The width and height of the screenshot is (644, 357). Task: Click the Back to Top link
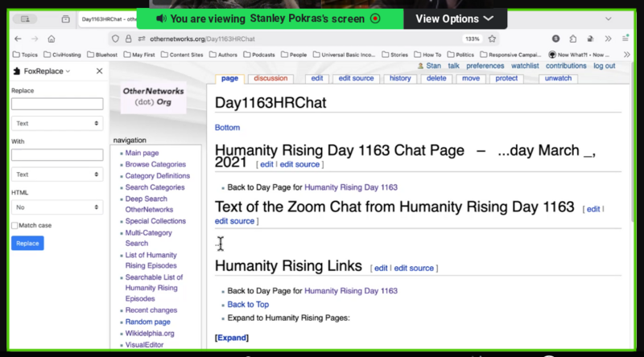coord(248,305)
